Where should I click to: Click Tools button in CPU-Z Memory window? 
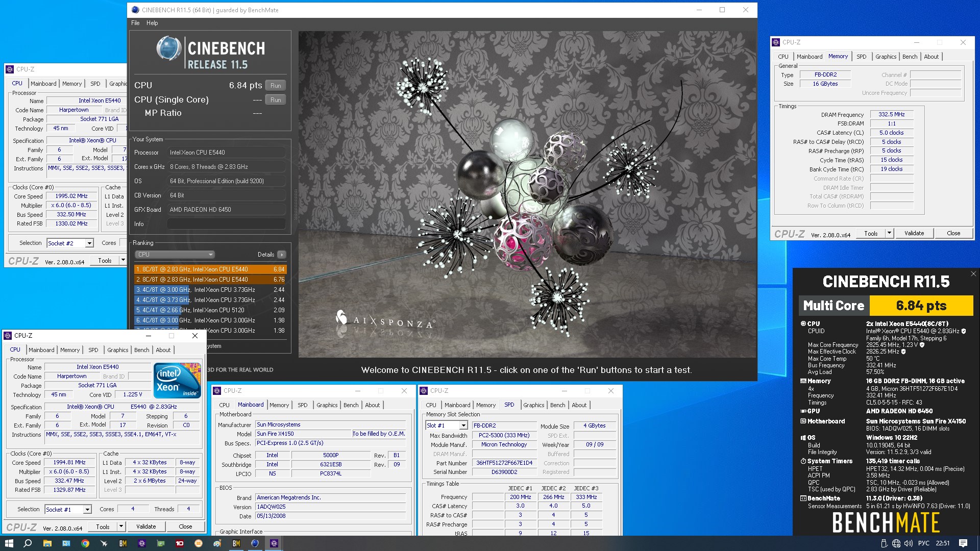pyautogui.click(x=871, y=233)
